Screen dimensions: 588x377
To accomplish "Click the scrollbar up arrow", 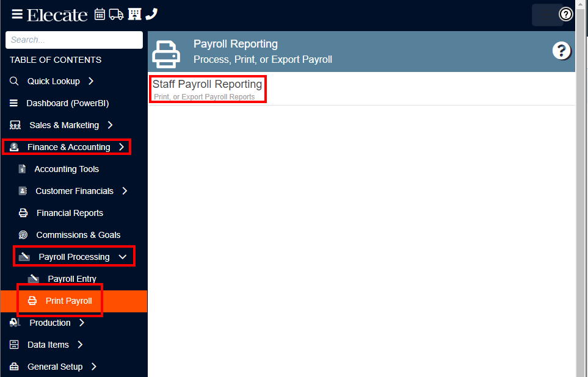I will click(x=581, y=4).
